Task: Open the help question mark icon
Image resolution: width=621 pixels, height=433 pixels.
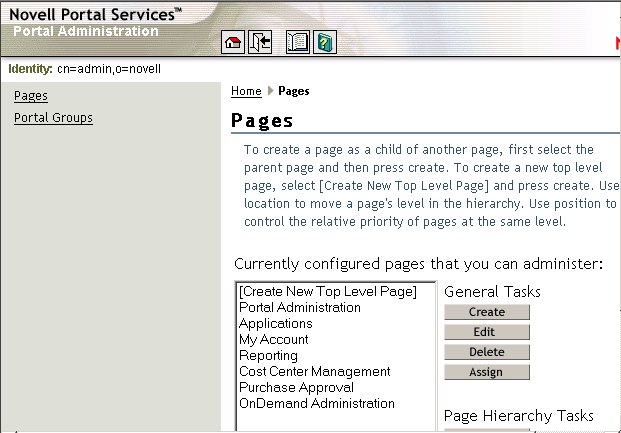Action: pos(325,42)
